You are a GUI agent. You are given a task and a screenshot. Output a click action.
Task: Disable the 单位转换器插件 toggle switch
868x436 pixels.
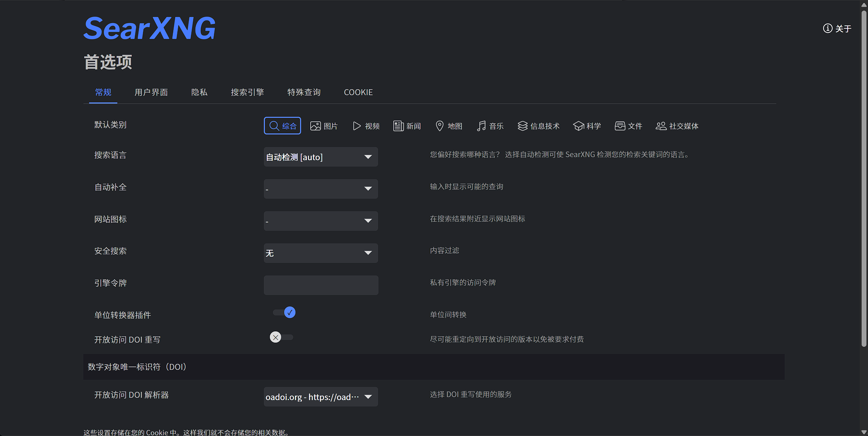(x=285, y=312)
